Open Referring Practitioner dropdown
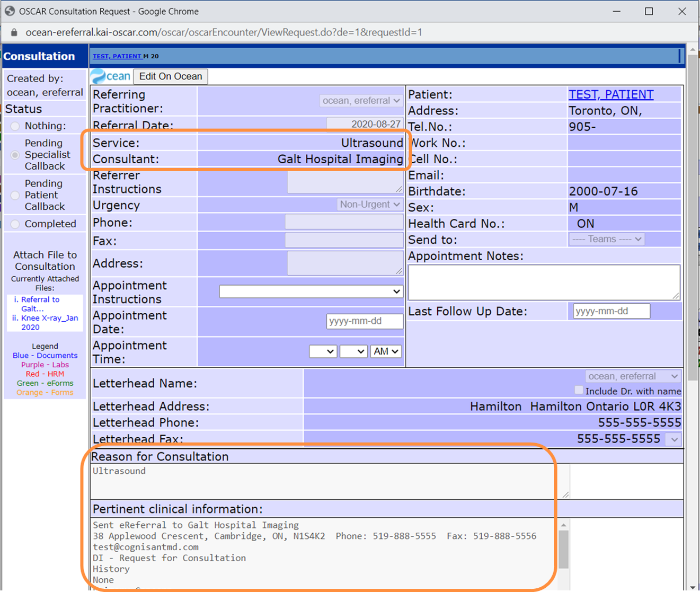Image resolution: width=700 pixels, height=592 pixels. 361,101
